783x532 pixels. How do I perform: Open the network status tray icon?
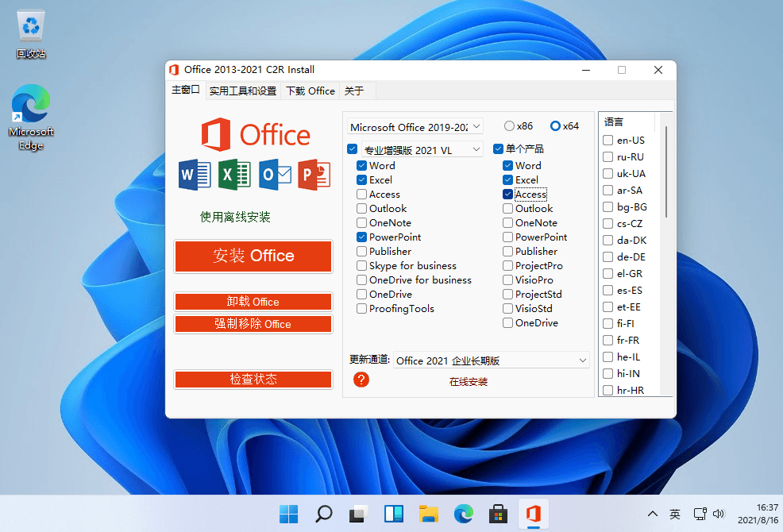tap(700, 514)
